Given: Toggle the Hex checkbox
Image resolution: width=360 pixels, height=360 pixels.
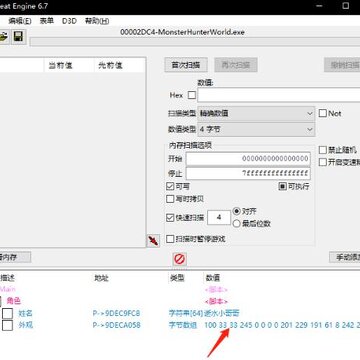Looking at the screenshot, I should (192, 95).
